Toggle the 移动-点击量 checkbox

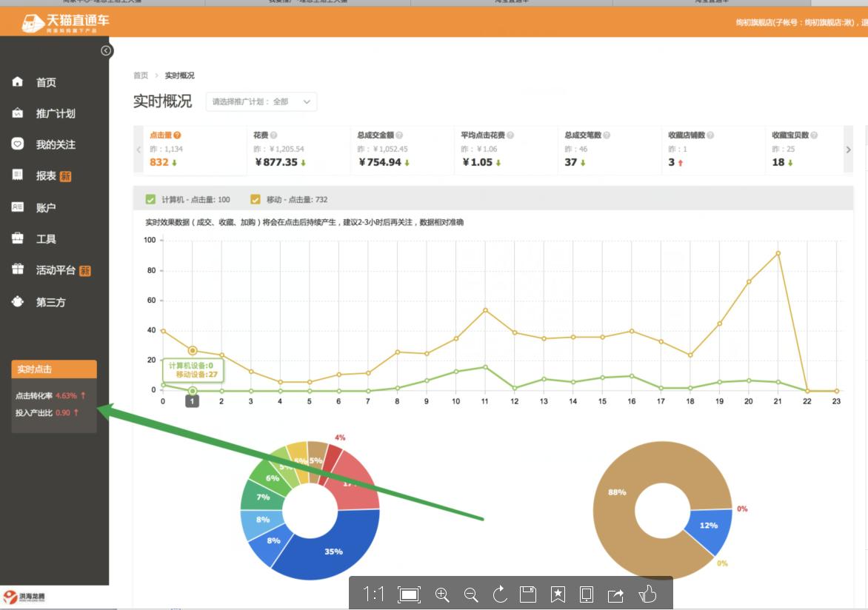[x=256, y=199]
